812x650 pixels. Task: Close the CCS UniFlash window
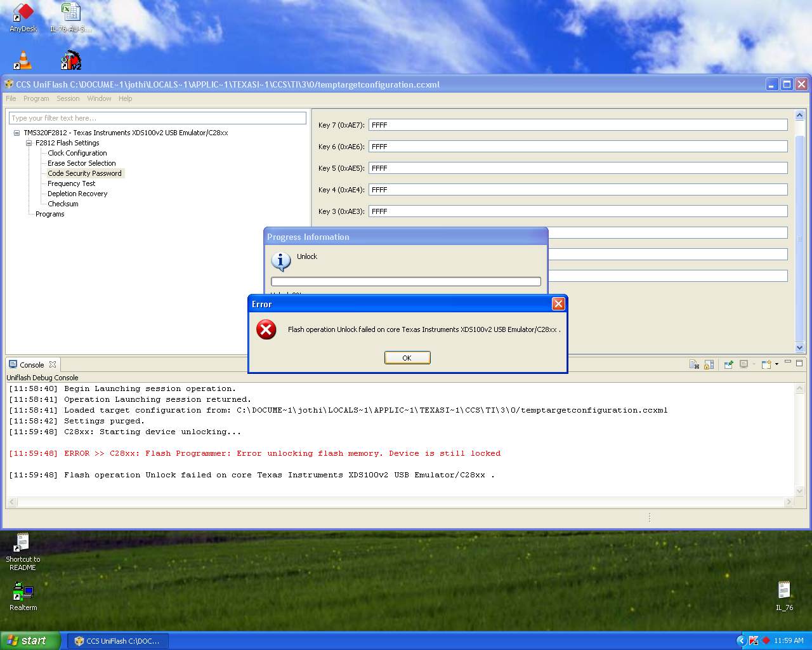point(801,84)
